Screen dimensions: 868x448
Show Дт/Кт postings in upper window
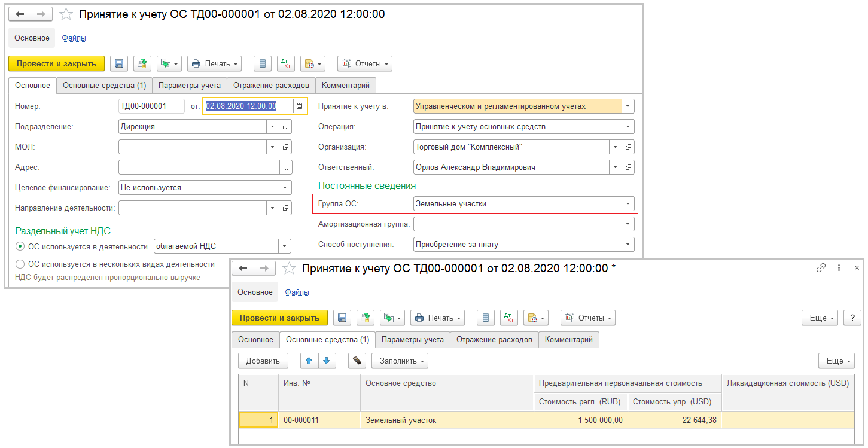pyautogui.click(x=285, y=63)
